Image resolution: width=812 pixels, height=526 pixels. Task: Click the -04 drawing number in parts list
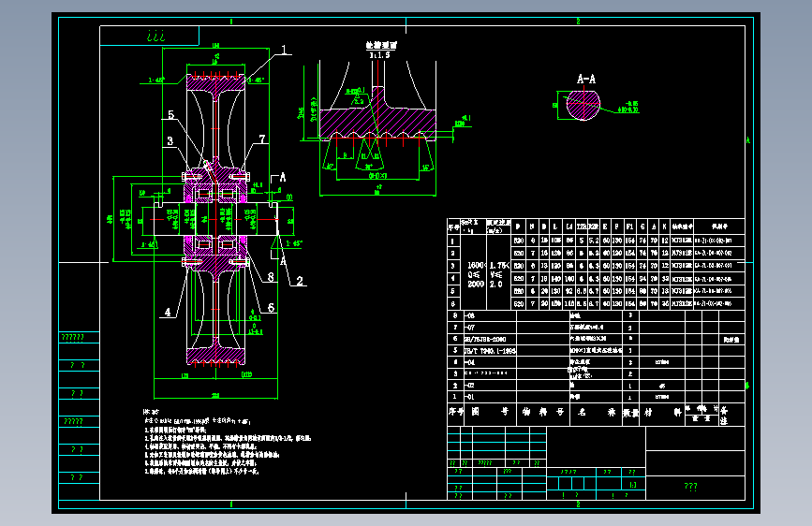coord(469,362)
